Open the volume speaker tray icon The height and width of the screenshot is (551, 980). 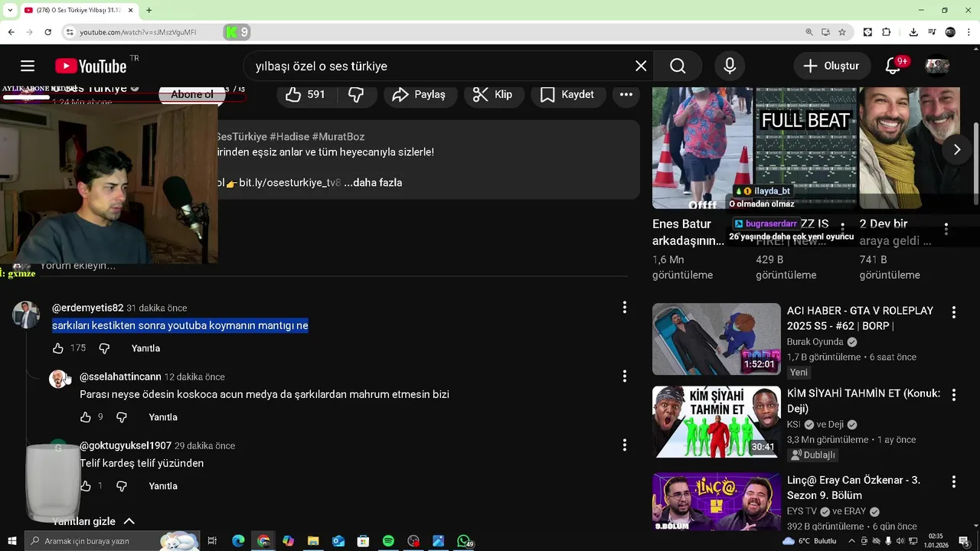pos(900,541)
